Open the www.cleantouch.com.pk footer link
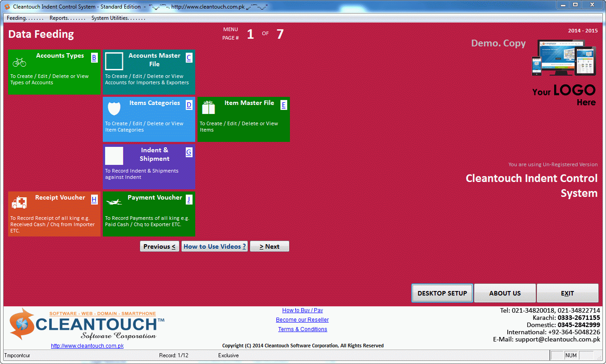 (x=87, y=346)
